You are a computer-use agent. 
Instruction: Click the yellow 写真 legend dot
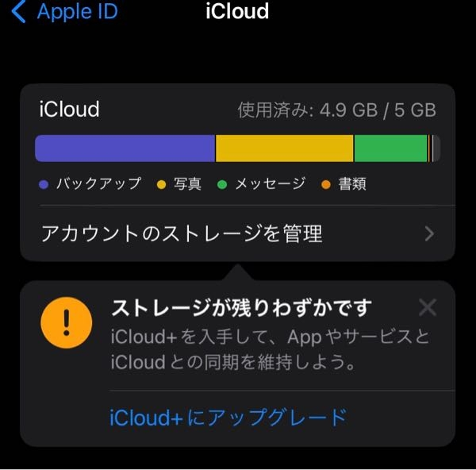point(162,185)
